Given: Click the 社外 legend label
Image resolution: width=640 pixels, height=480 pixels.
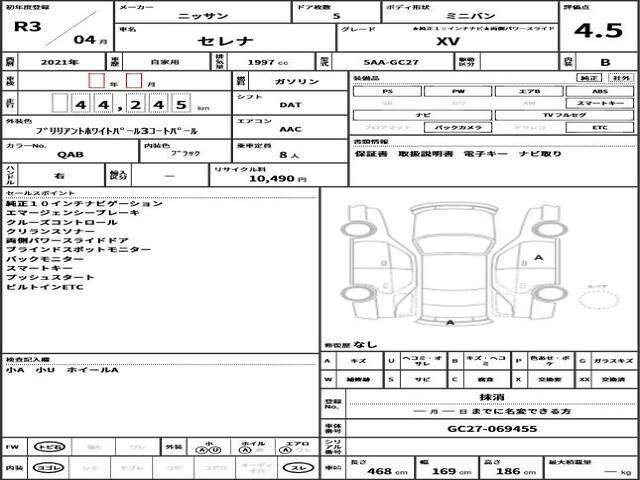Looking at the screenshot, I should tap(620, 76).
